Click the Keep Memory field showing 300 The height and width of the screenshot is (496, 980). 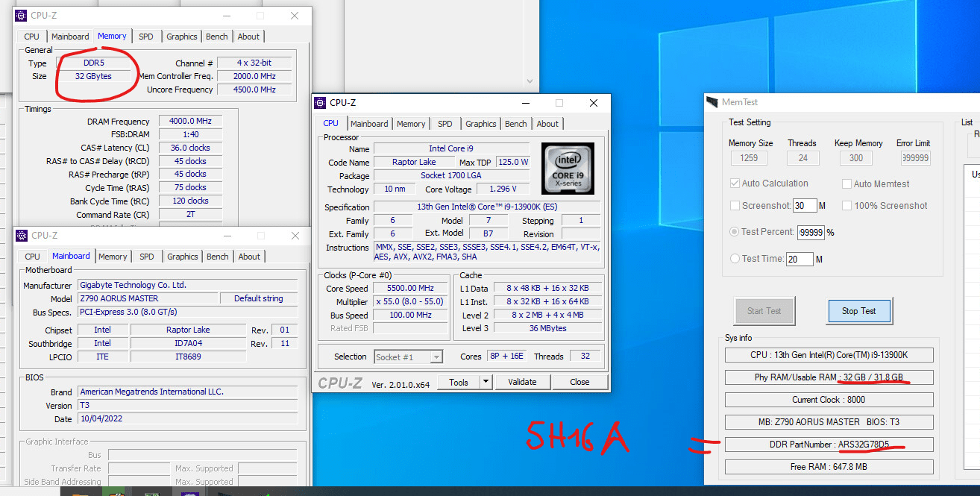tap(856, 157)
